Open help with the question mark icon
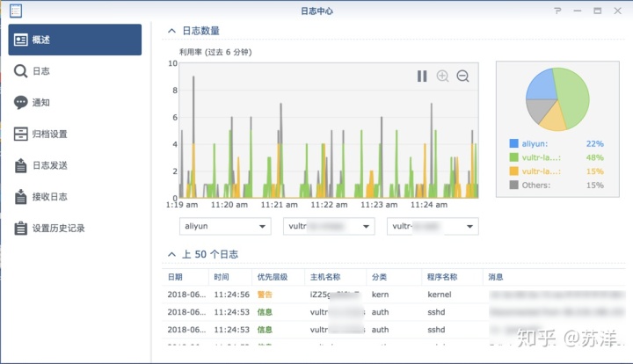The height and width of the screenshot is (364, 633). tap(557, 11)
